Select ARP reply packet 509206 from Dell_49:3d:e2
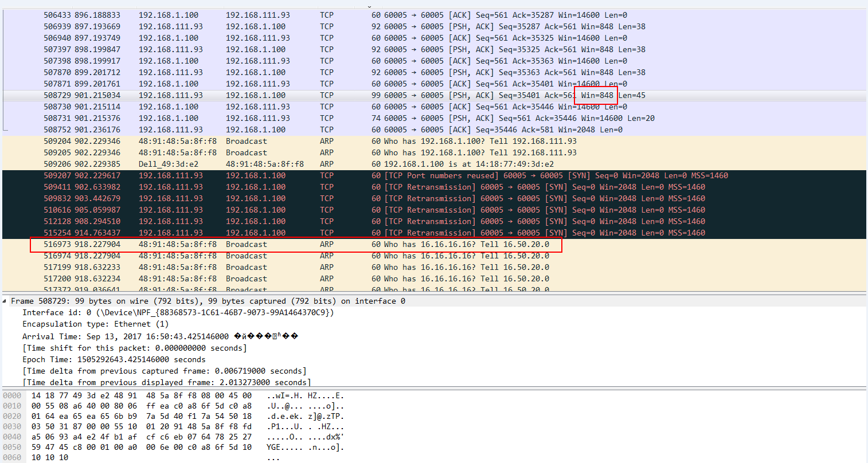The height and width of the screenshot is (463, 868). [x=434, y=164]
